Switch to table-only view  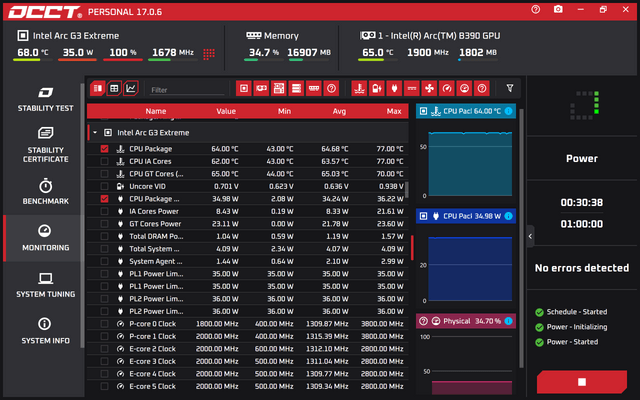[114, 88]
